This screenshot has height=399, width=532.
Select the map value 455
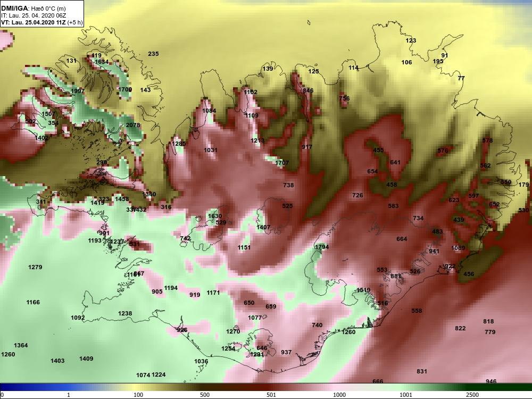click(378, 150)
